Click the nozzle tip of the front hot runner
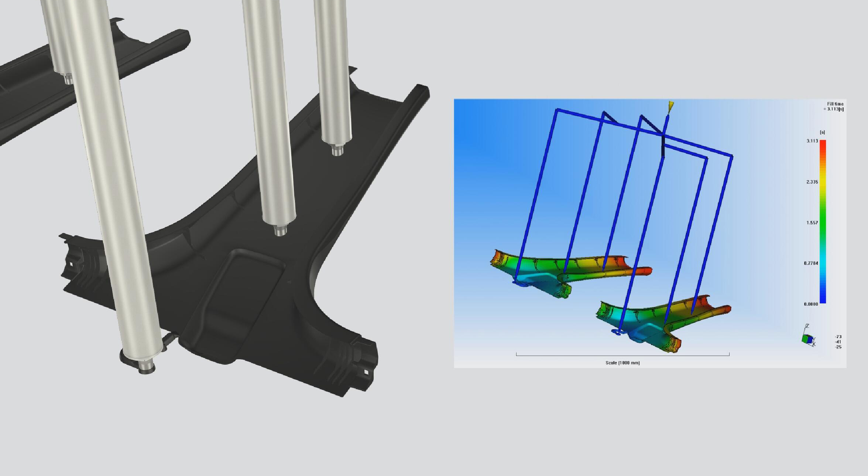 (x=147, y=367)
